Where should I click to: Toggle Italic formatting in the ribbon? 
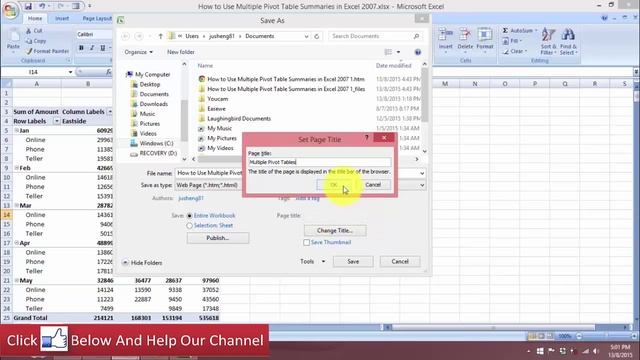click(x=92, y=48)
